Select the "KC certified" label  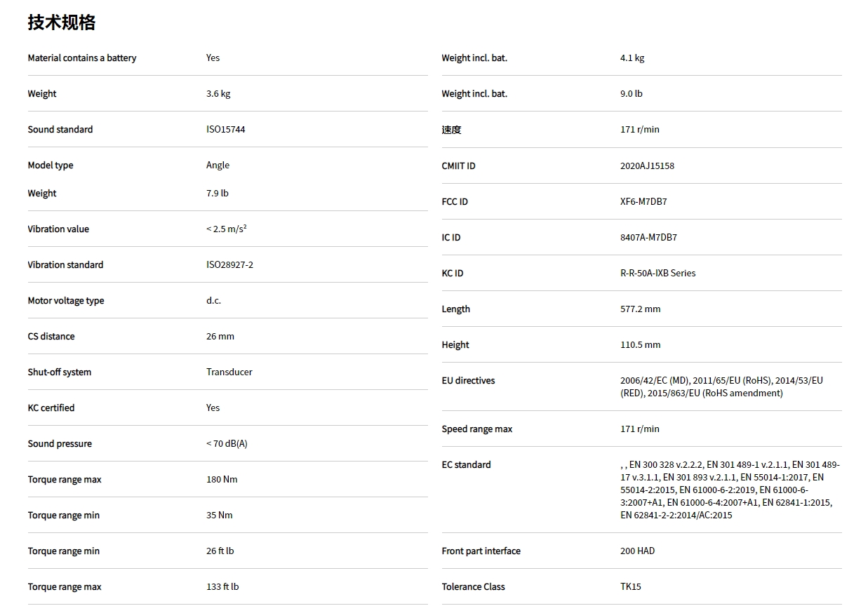[51, 408]
